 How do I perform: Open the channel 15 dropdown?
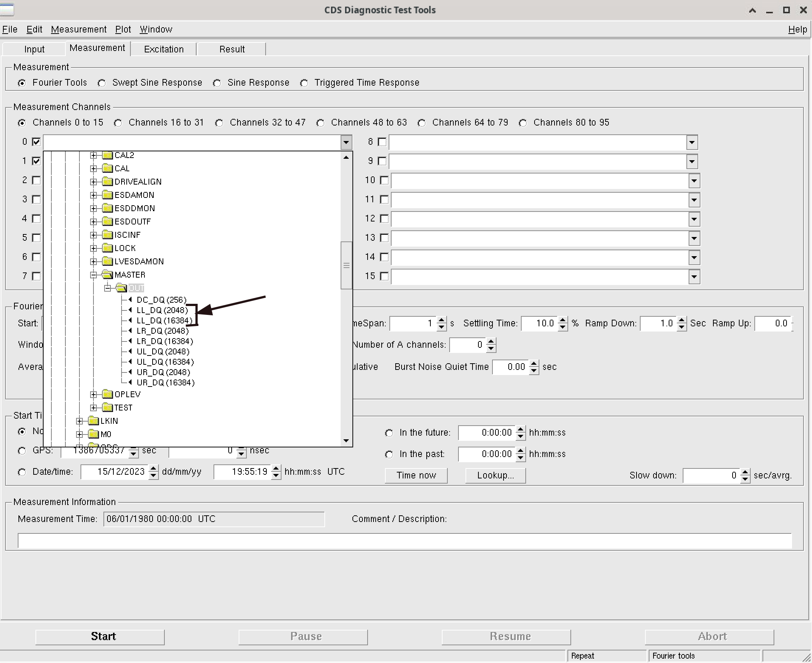694,277
